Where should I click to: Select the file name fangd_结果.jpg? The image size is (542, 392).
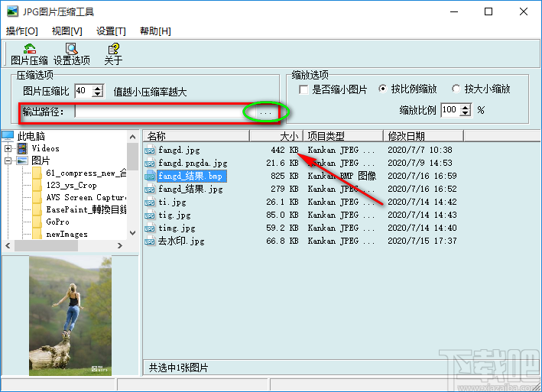190,189
